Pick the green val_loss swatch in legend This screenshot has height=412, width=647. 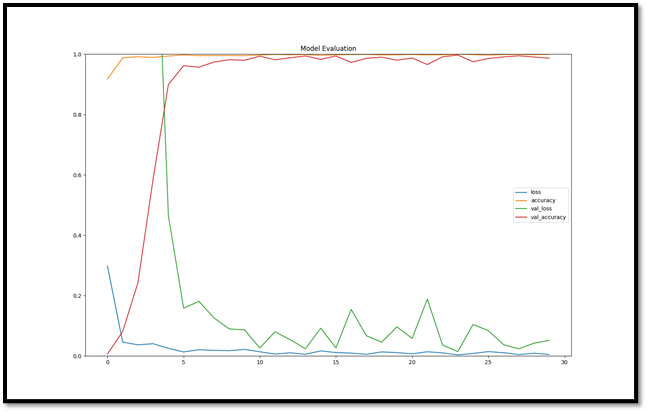point(520,208)
